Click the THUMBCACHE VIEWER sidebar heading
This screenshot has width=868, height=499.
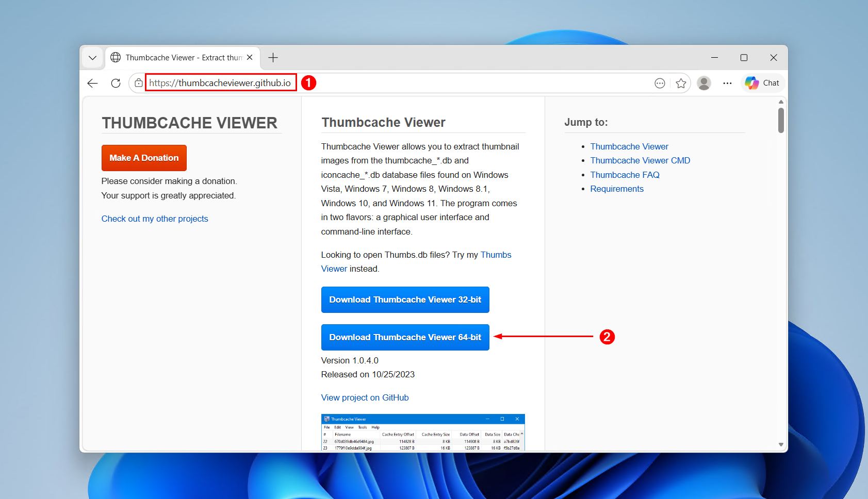point(189,123)
